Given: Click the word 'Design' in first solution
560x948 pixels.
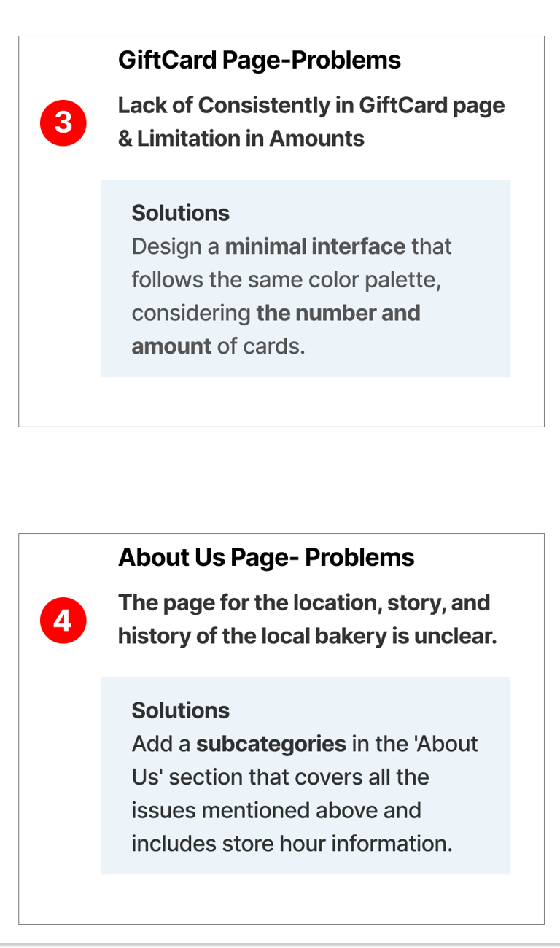Looking at the screenshot, I should [166, 246].
